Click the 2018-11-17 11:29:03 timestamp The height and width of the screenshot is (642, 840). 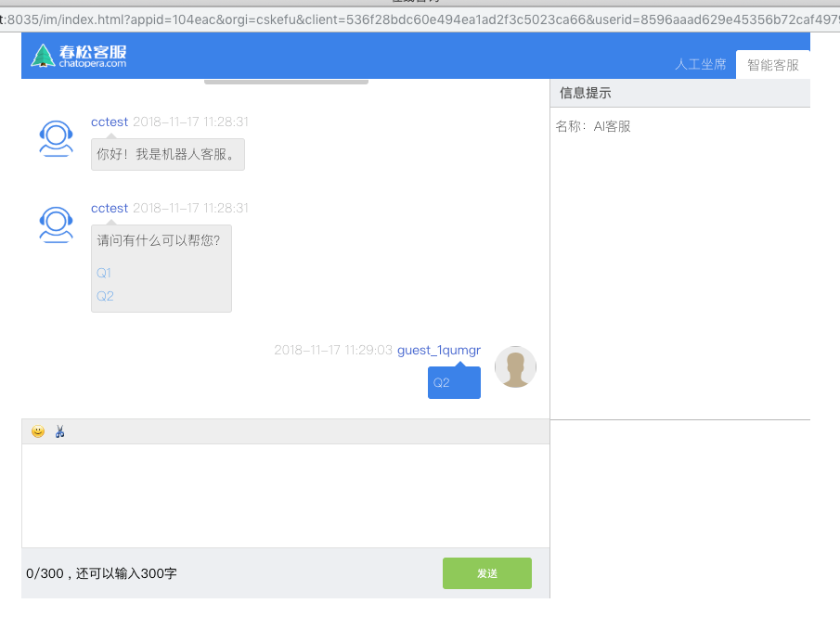[x=333, y=350]
